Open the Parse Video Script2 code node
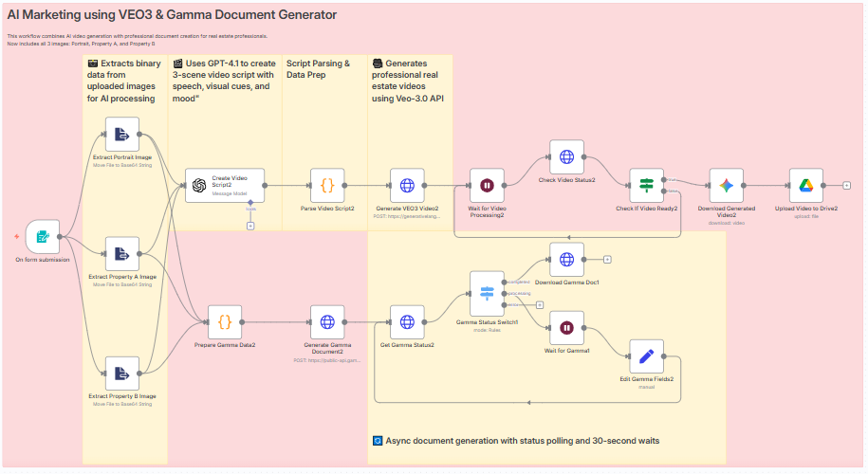 [327, 185]
